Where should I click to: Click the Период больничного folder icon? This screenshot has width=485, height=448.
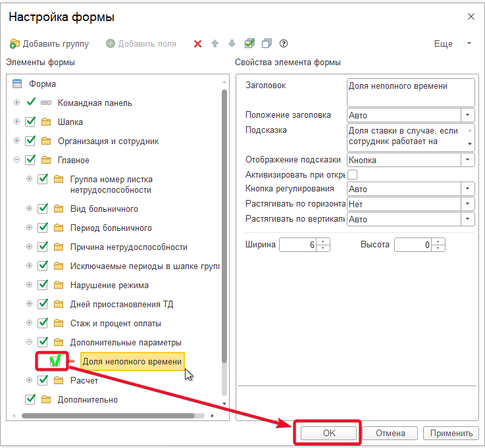pos(59,228)
